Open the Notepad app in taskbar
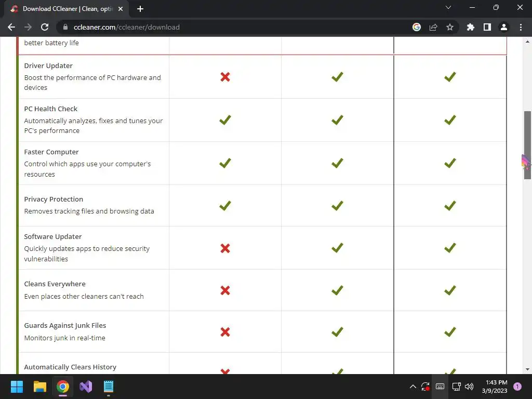 (x=109, y=387)
